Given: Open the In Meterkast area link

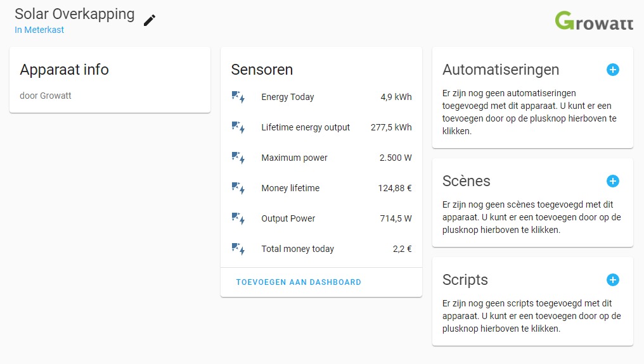Looking at the screenshot, I should pyautogui.click(x=39, y=30).
